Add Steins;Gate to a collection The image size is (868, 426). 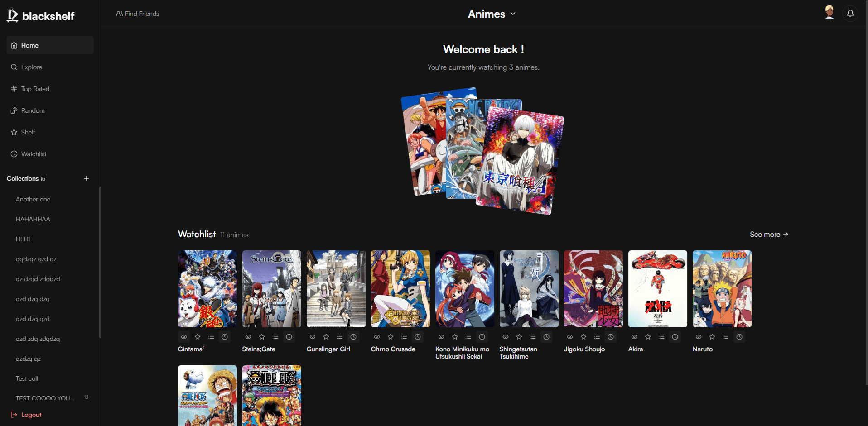275,337
